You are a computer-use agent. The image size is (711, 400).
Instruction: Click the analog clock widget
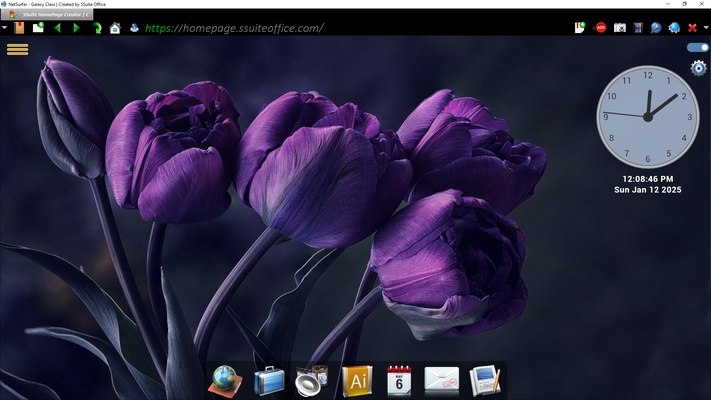(648, 117)
